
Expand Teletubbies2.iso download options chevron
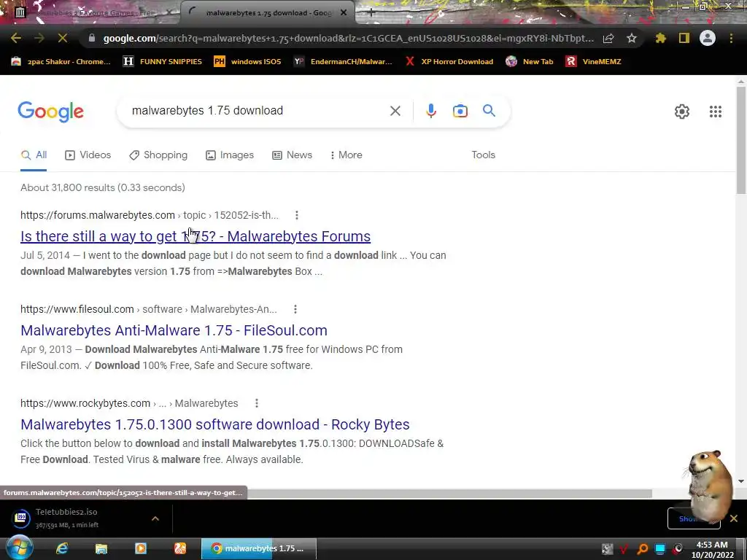coord(155,518)
